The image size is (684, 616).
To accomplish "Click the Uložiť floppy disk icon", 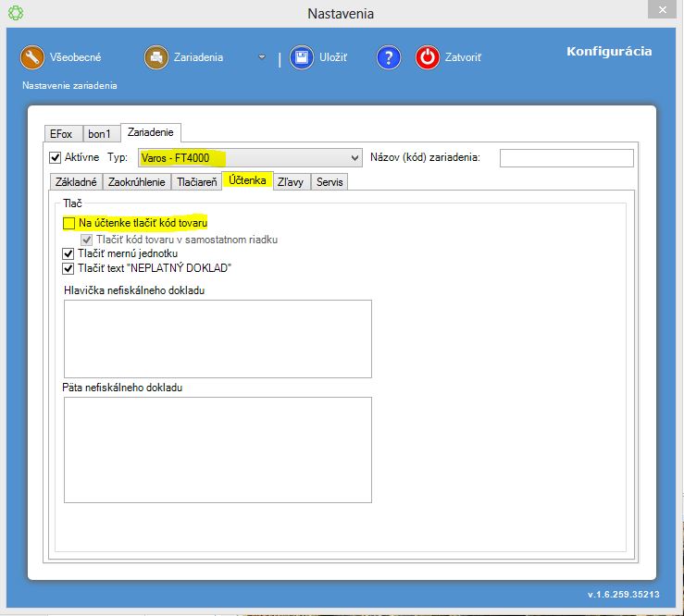I will 301,57.
